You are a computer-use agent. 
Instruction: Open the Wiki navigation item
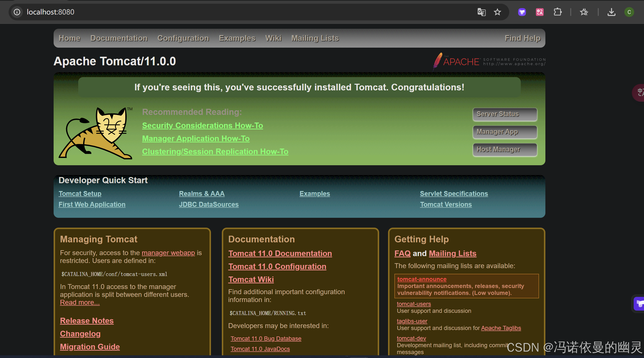273,38
